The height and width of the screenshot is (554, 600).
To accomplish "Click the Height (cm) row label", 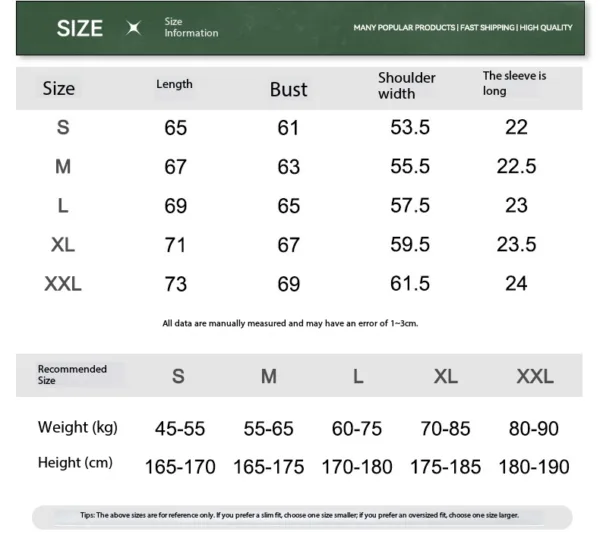I will click(x=75, y=463).
